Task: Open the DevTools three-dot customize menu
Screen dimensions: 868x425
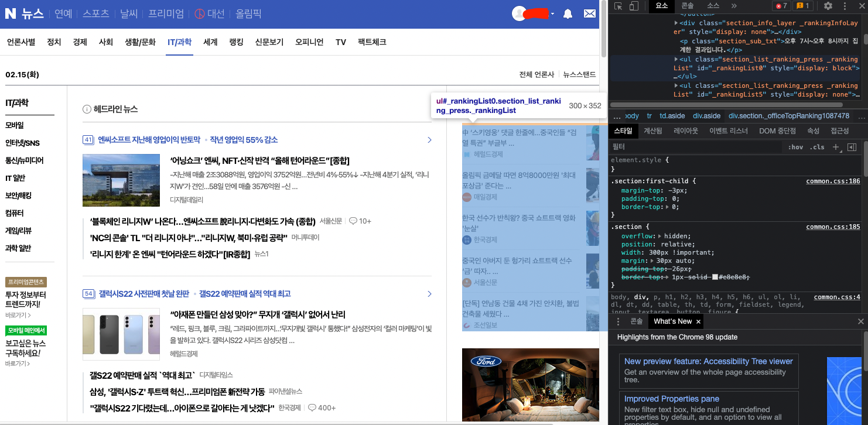Action: point(845,6)
